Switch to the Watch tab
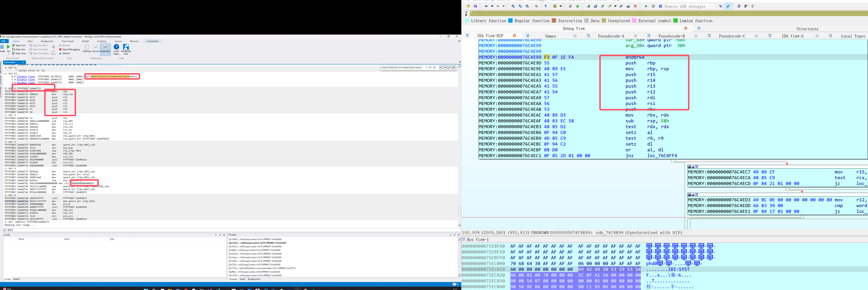The width and height of the screenshot is (868, 290). click(x=16, y=279)
